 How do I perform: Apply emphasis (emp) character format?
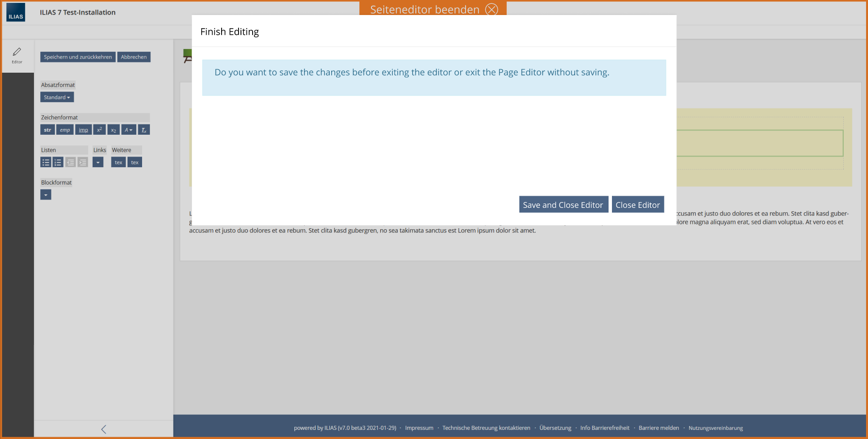point(65,130)
